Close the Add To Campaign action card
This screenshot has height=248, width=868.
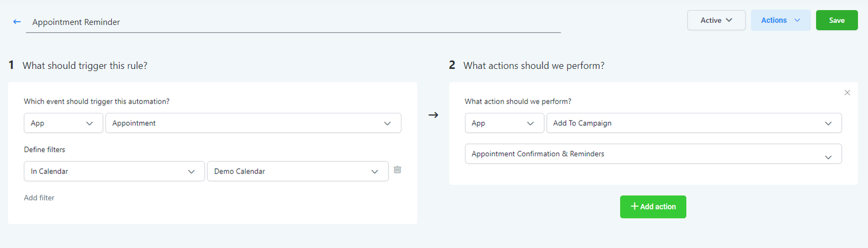click(847, 93)
